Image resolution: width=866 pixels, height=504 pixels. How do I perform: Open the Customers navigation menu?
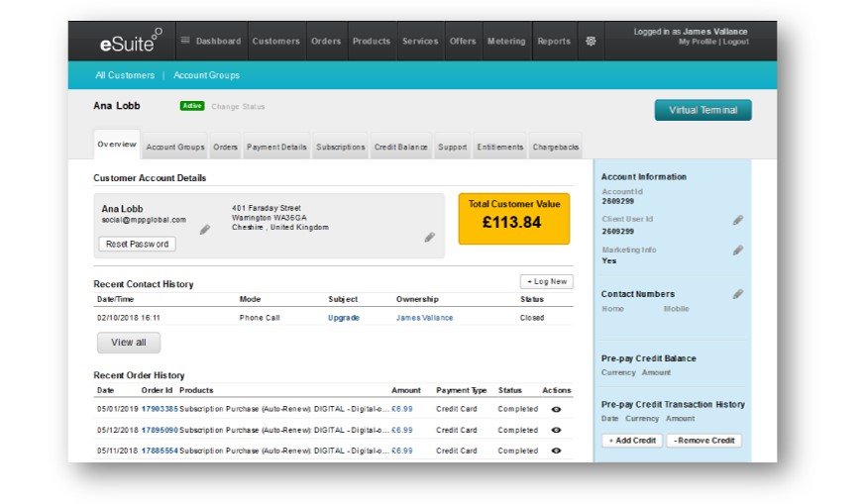pyautogui.click(x=275, y=42)
